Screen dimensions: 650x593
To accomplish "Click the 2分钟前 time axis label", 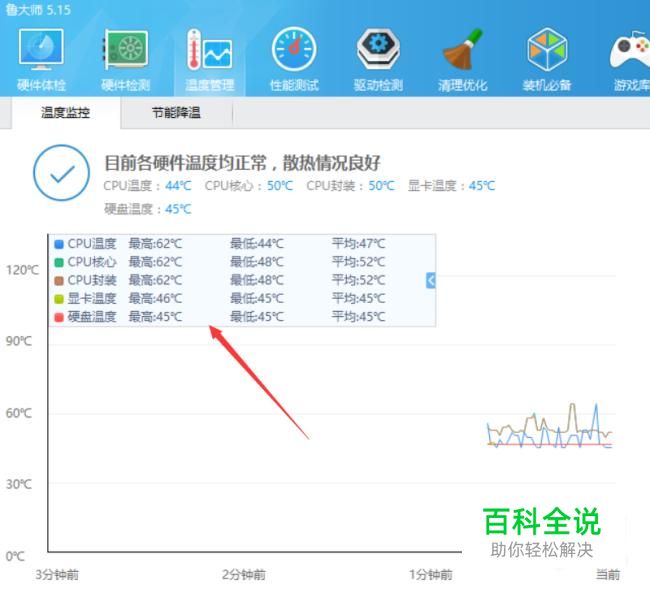I will pyautogui.click(x=244, y=575).
